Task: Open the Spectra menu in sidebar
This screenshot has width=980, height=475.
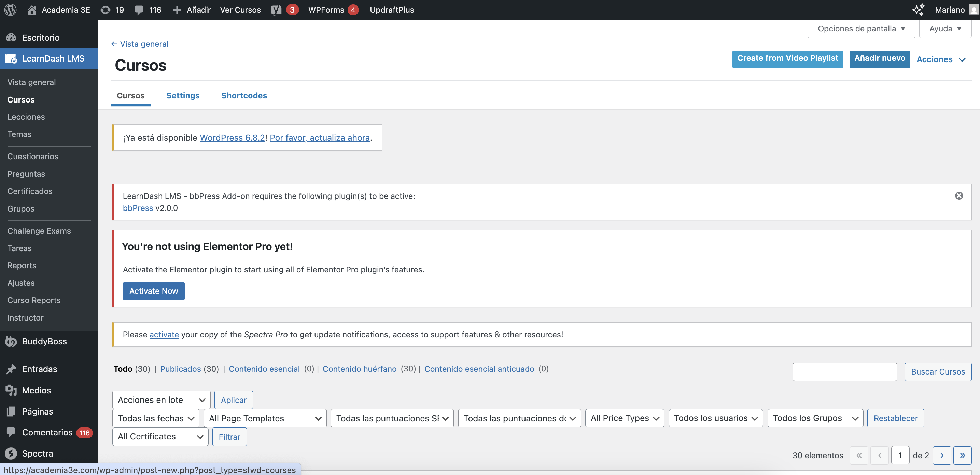Action: (x=37, y=453)
